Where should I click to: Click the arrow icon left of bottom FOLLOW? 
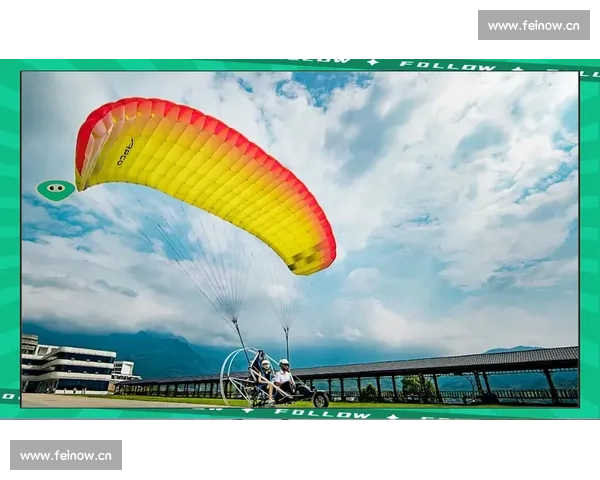click(247, 410)
